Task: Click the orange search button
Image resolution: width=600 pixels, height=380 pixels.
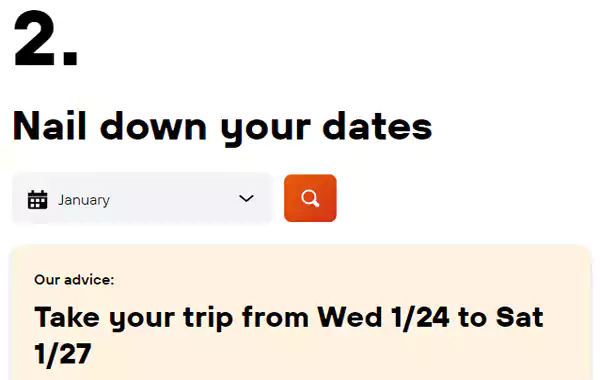Action: click(310, 198)
